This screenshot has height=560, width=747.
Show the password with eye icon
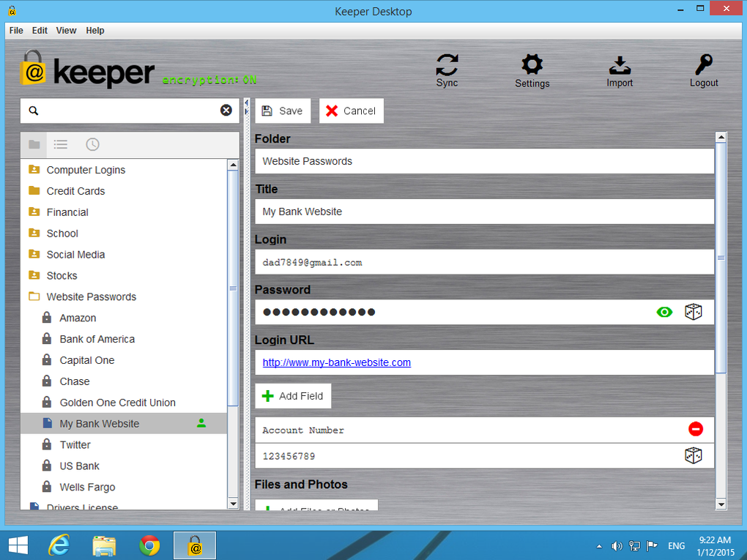[x=664, y=312]
